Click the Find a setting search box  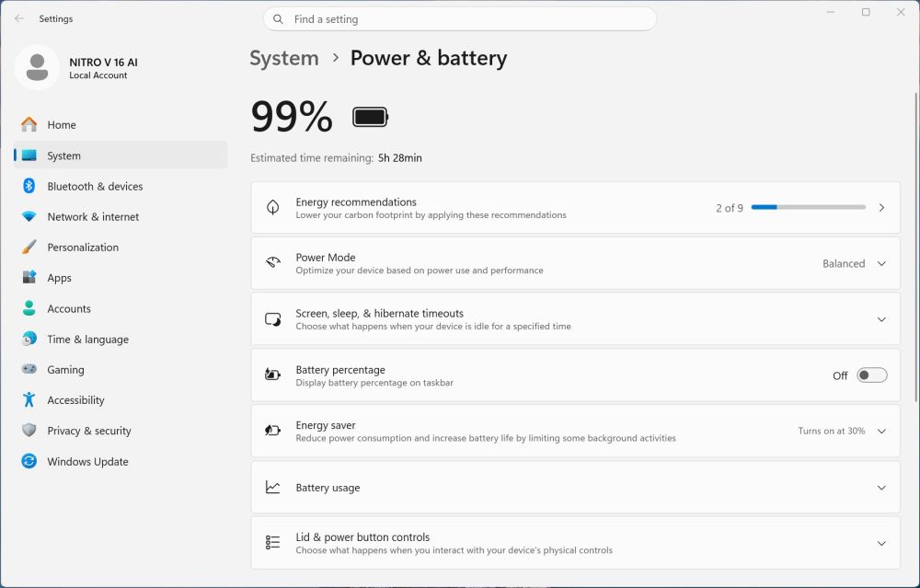click(459, 19)
